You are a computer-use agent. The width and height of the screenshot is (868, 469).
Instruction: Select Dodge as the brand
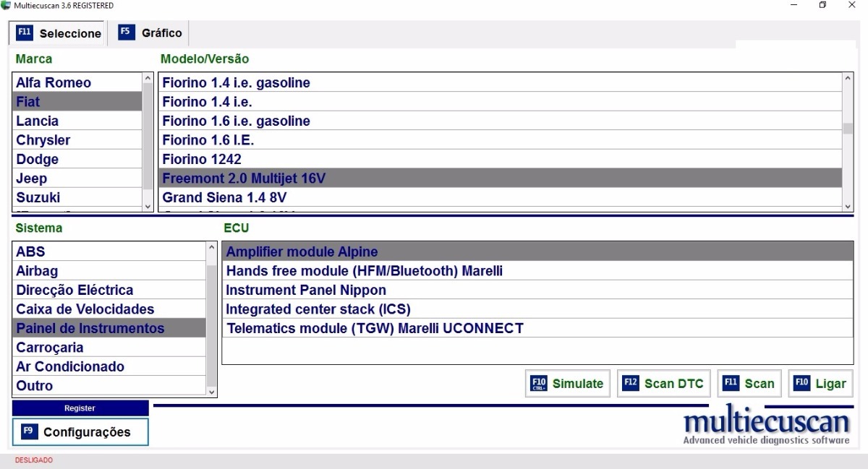point(77,159)
